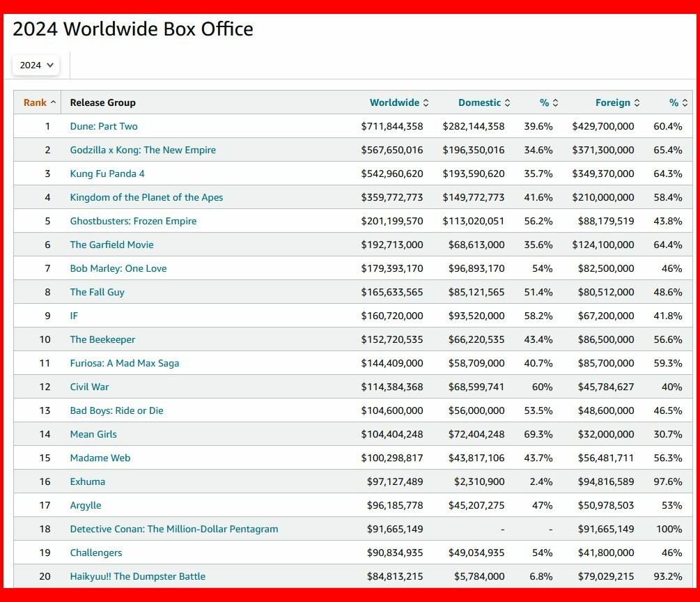The image size is (700, 602).
Task: Select Madame Web foreign gross $56,481,711
Action: click(x=606, y=458)
